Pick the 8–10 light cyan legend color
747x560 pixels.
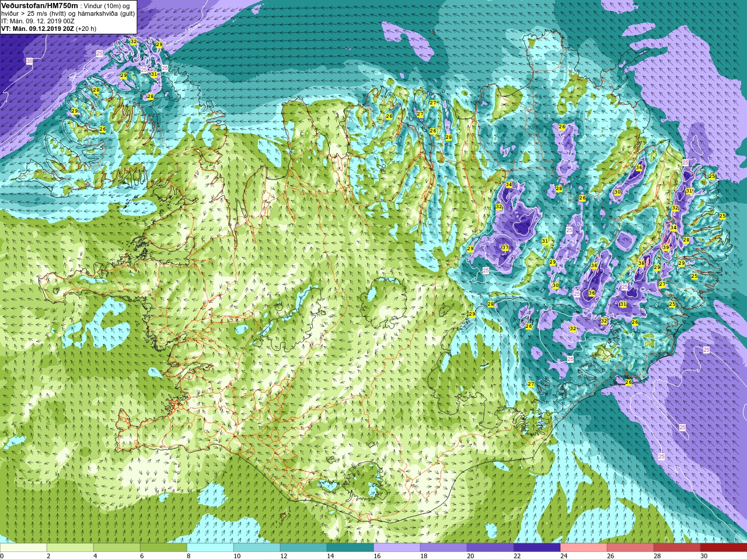pos(210,548)
